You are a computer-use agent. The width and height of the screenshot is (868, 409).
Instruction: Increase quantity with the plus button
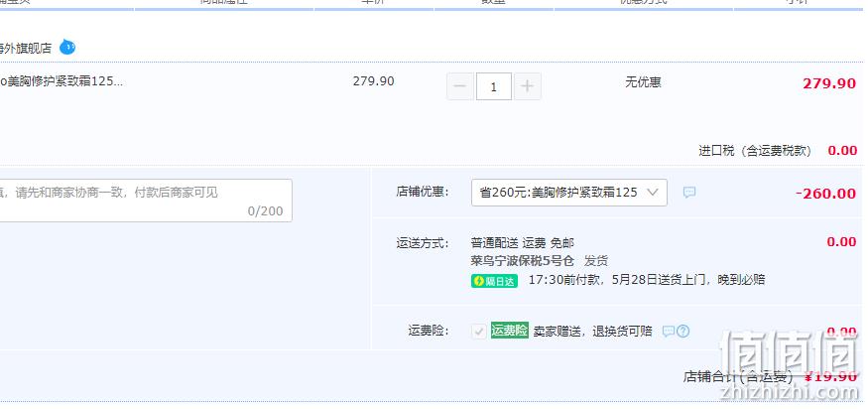coord(528,87)
